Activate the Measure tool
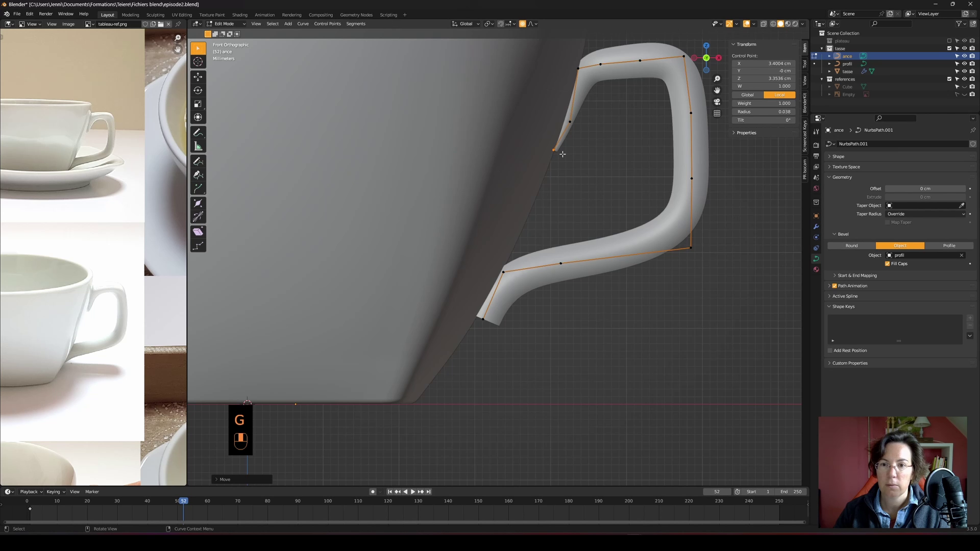 [198, 146]
